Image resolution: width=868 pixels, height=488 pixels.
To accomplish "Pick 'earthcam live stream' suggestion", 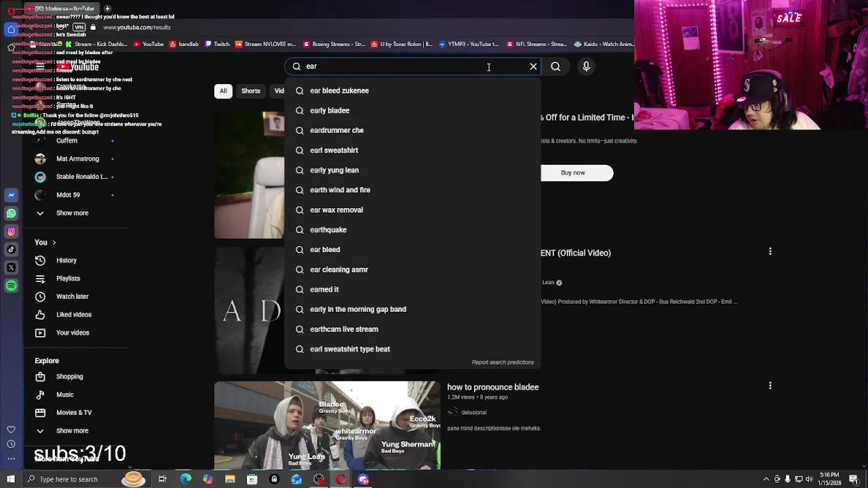I will 412,329.
